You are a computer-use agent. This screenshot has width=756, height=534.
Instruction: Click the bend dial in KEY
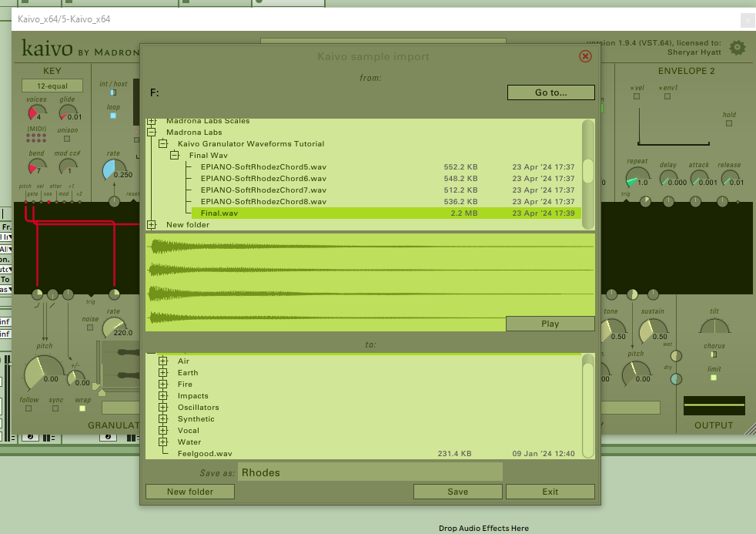36,166
